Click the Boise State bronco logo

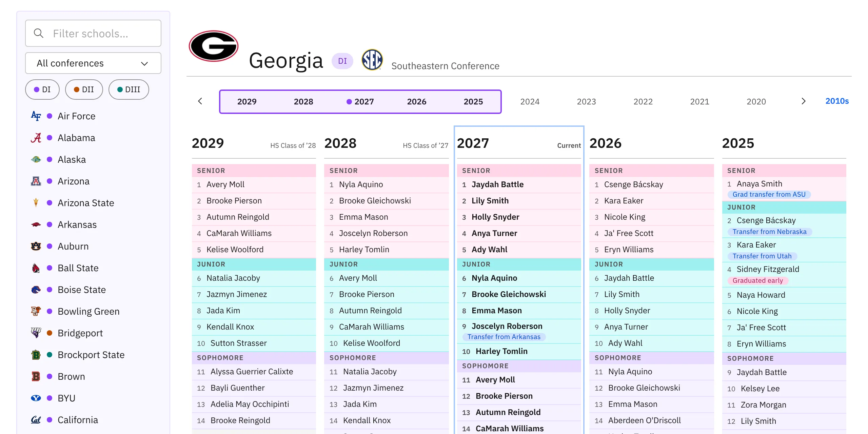point(36,290)
